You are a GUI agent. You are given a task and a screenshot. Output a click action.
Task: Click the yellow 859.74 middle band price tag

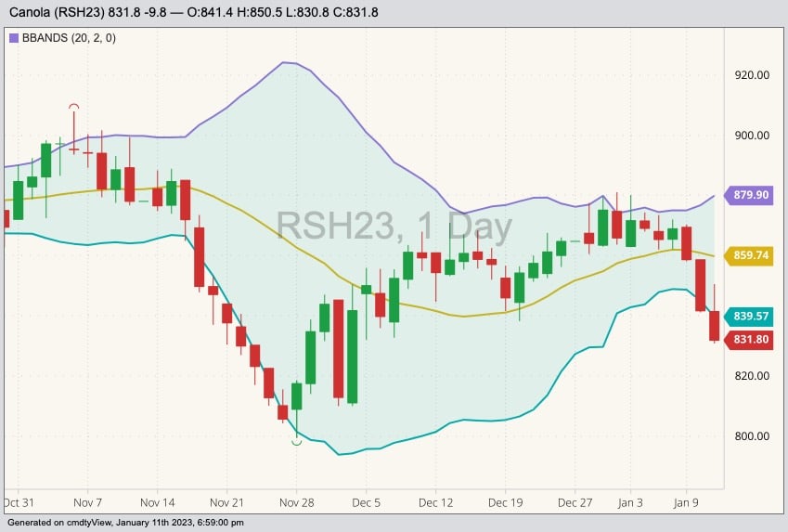[x=751, y=255]
